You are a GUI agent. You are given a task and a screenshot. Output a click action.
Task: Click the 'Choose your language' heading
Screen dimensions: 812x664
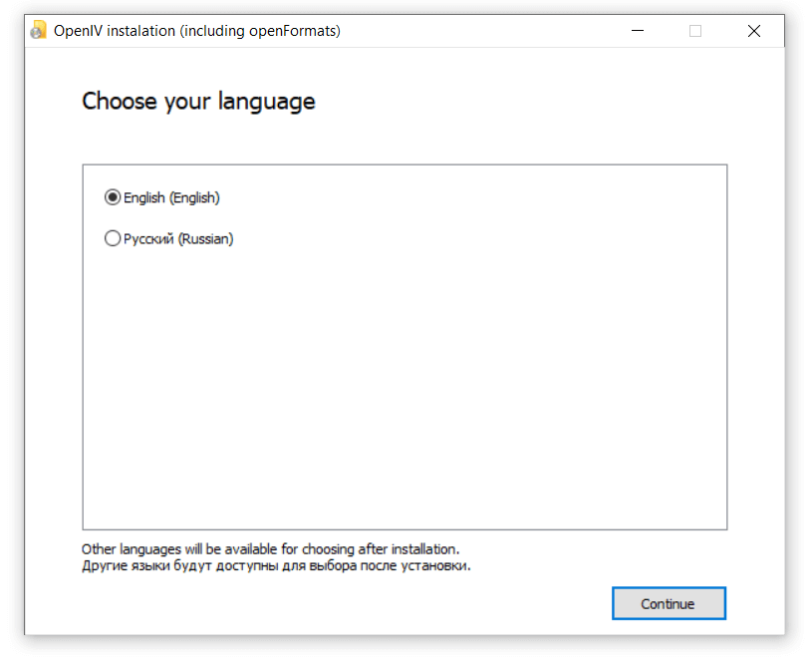coord(198,101)
